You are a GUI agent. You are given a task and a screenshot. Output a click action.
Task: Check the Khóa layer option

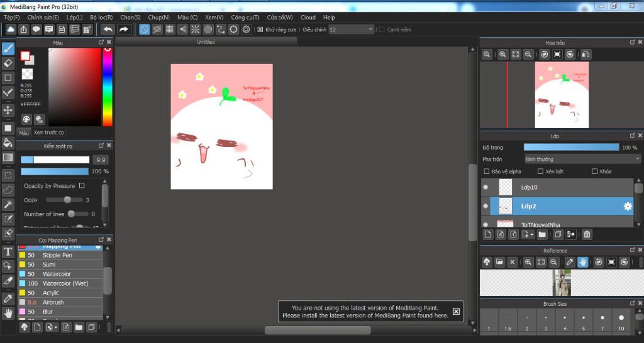pyautogui.click(x=594, y=171)
